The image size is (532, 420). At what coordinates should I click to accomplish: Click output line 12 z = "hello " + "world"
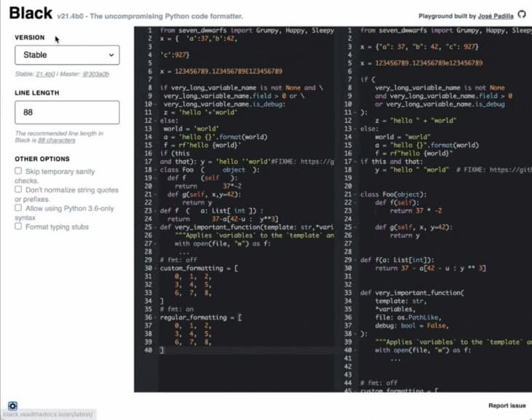click(x=416, y=120)
